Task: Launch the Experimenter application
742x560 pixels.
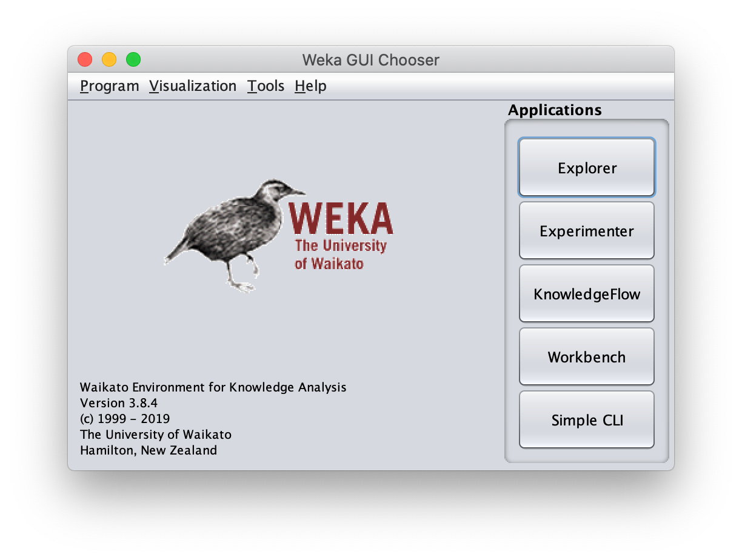Action: coord(587,231)
